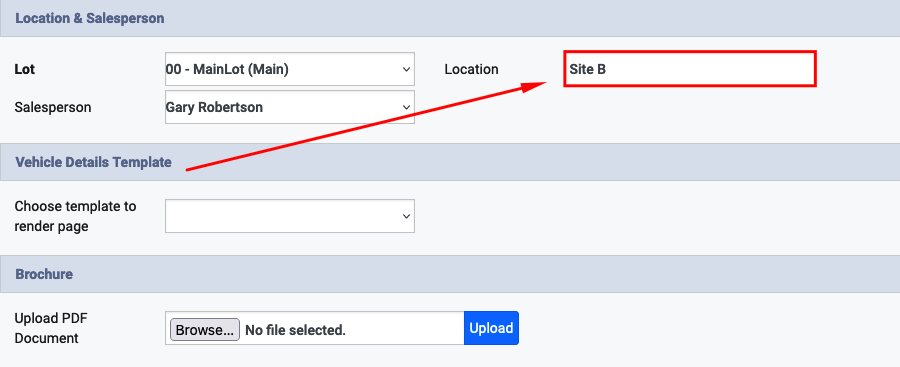Click the No file selected text

(x=295, y=330)
